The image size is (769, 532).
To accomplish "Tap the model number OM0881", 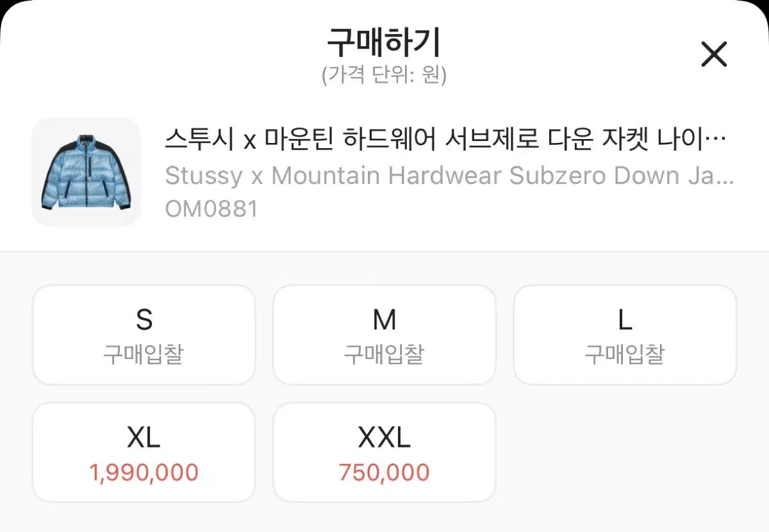I will pyautogui.click(x=211, y=209).
